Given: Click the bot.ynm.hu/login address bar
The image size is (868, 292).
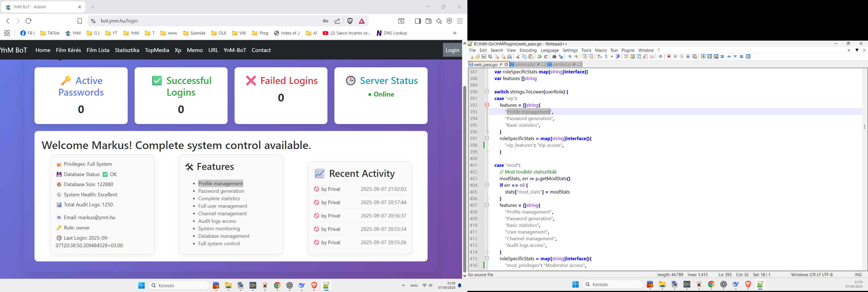Looking at the screenshot, I should click(202, 21).
